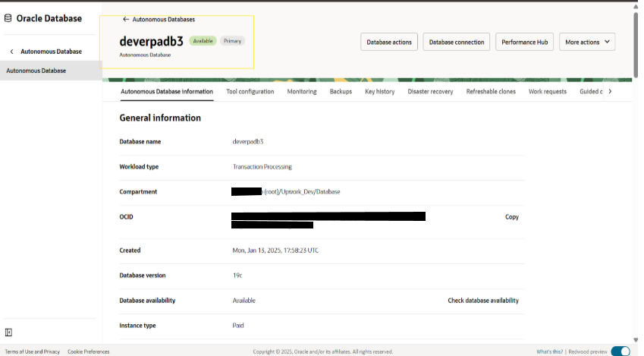Go to the Key history tab
This screenshot has height=356, width=644.
(379, 91)
